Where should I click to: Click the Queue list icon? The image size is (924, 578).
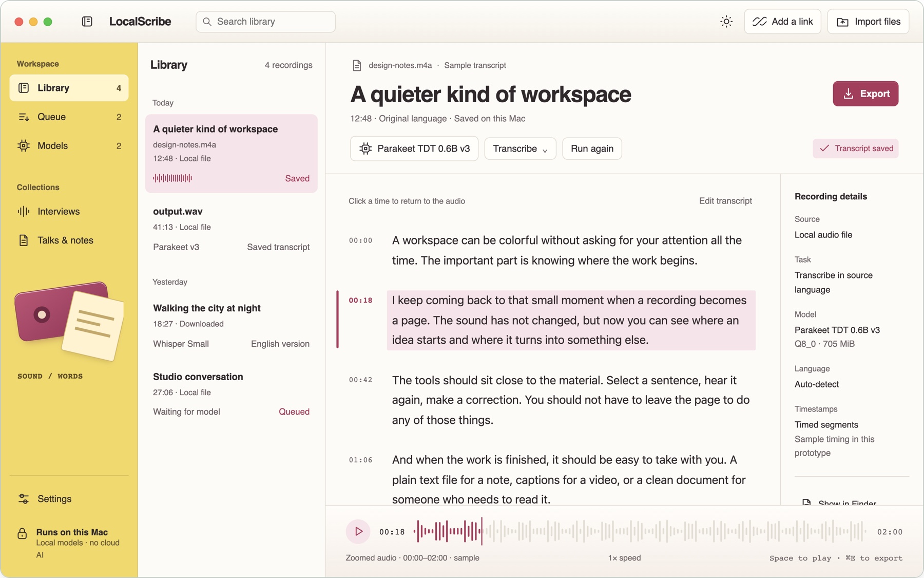24,117
